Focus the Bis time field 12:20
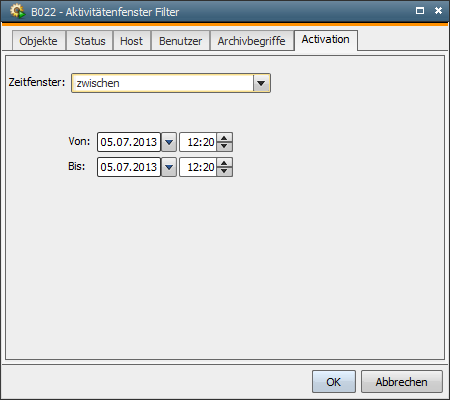The image size is (450, 400). (198, 167)
